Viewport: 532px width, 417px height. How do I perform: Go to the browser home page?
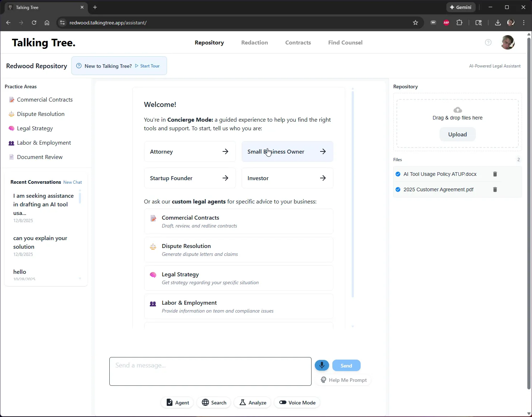(x=47, y=23)
